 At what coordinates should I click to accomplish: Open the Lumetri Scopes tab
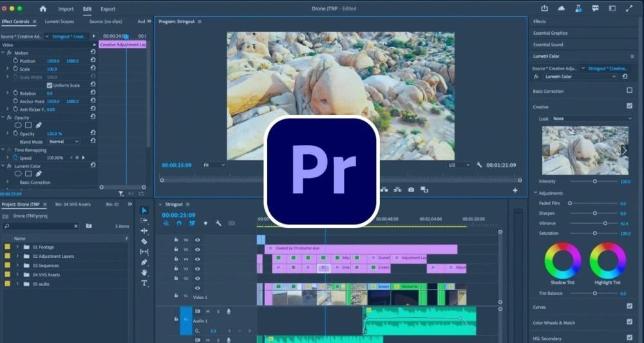click(x=59, y=21)
